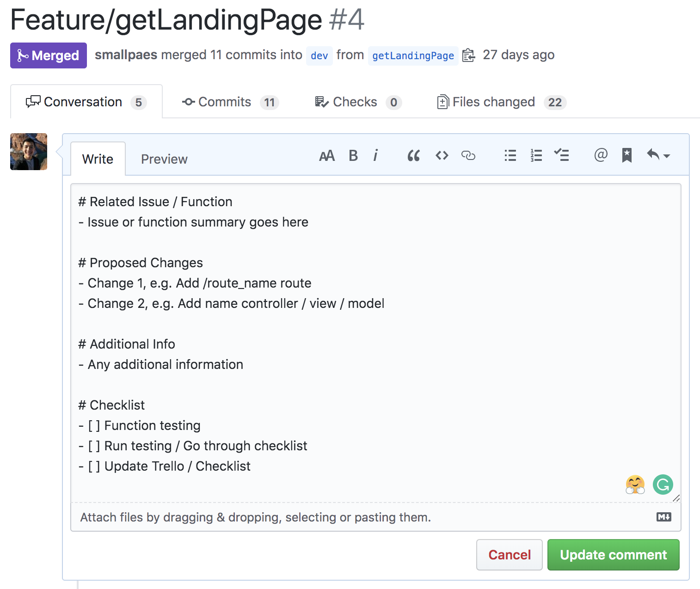The width and height of the screenshot is (700, 589).
Task: Insert a quote block
Action: (414, 156)
